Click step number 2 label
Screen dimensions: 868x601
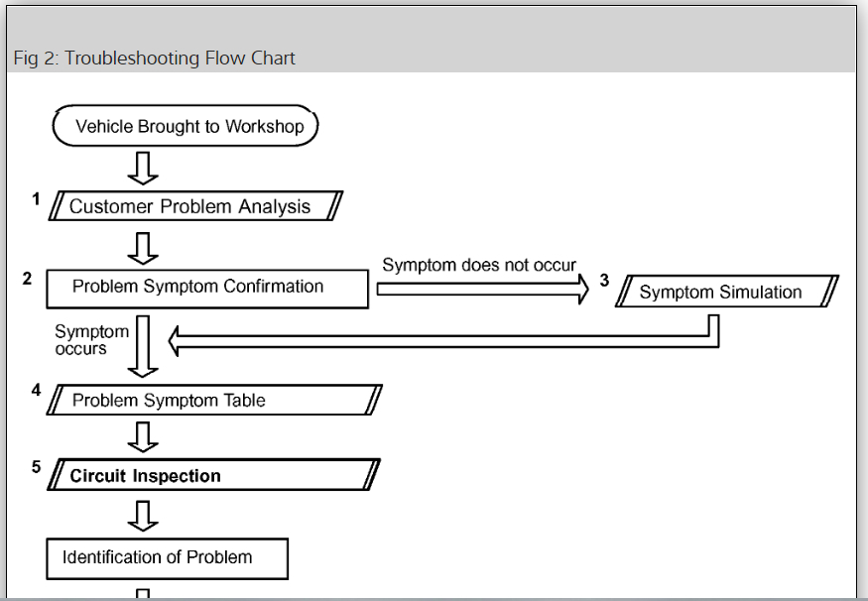coord(27,279)
